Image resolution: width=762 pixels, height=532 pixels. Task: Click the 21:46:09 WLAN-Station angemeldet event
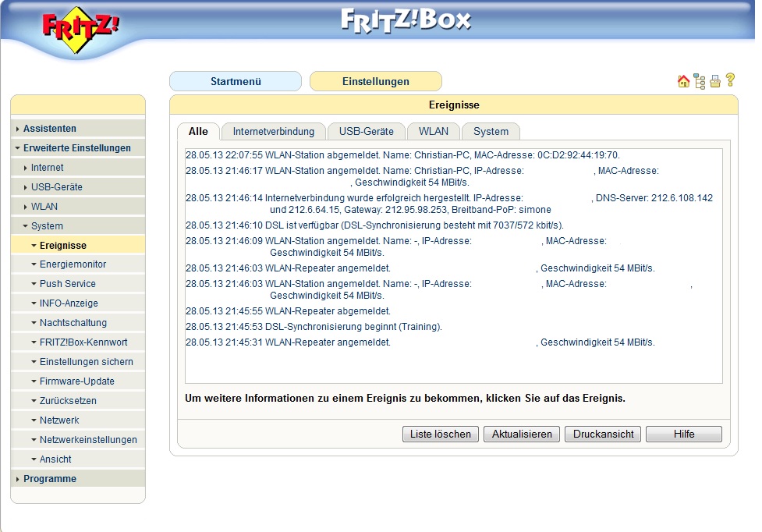click(396, 246)
